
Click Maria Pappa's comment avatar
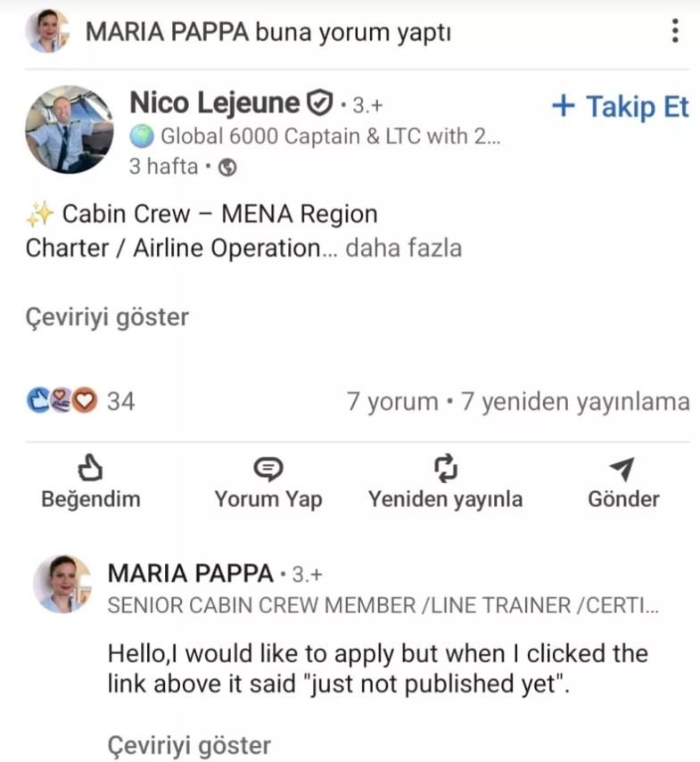pyautogui.click(x=62, y=585)
